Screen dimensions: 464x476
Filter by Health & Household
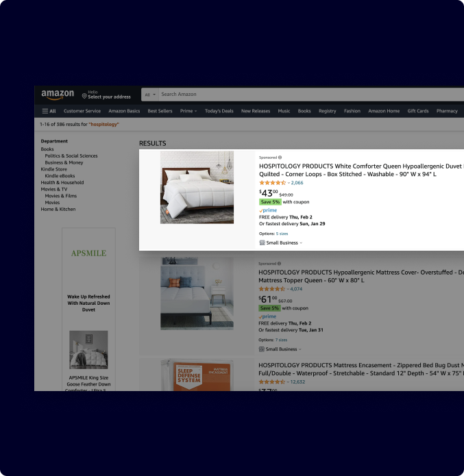(x=62, y=182)
